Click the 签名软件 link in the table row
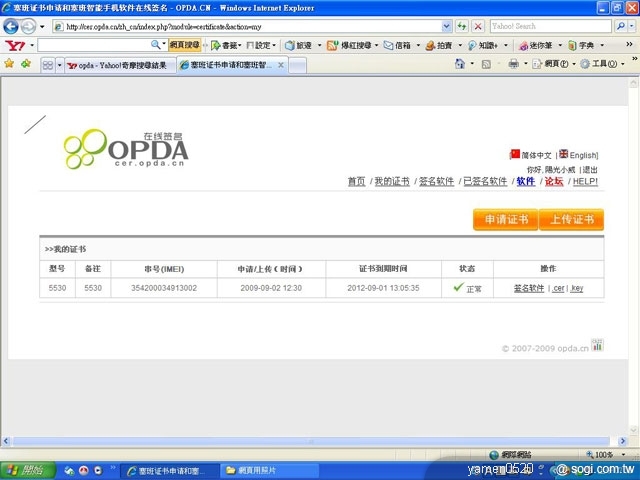 point(529,288)
